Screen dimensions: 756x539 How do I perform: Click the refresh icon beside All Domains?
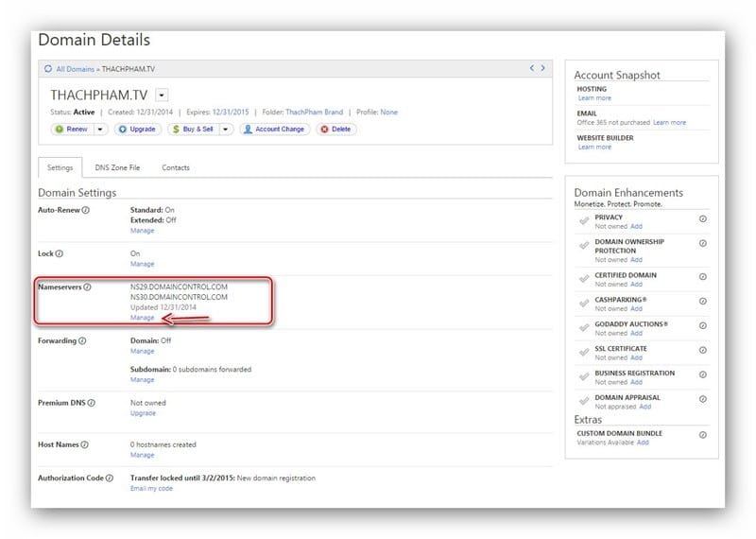[48, 69]
